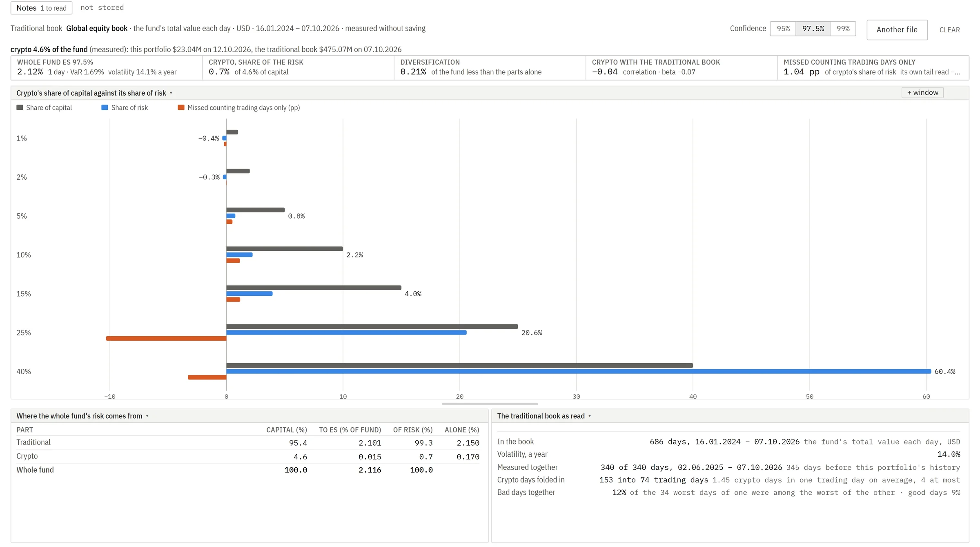Click the Diversification card
Viewport: 980px width, 547px height.
click(490, 68)
